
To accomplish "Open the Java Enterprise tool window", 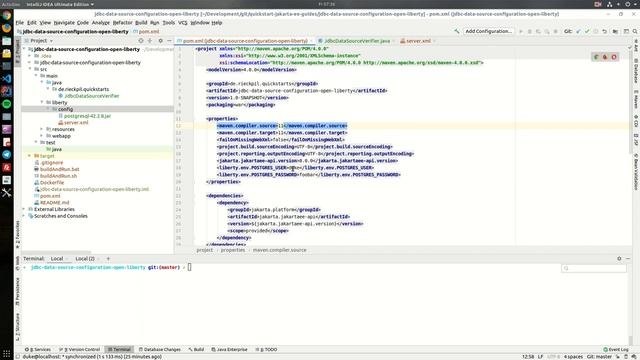I will pyautogui.click(x=229, y=349).
